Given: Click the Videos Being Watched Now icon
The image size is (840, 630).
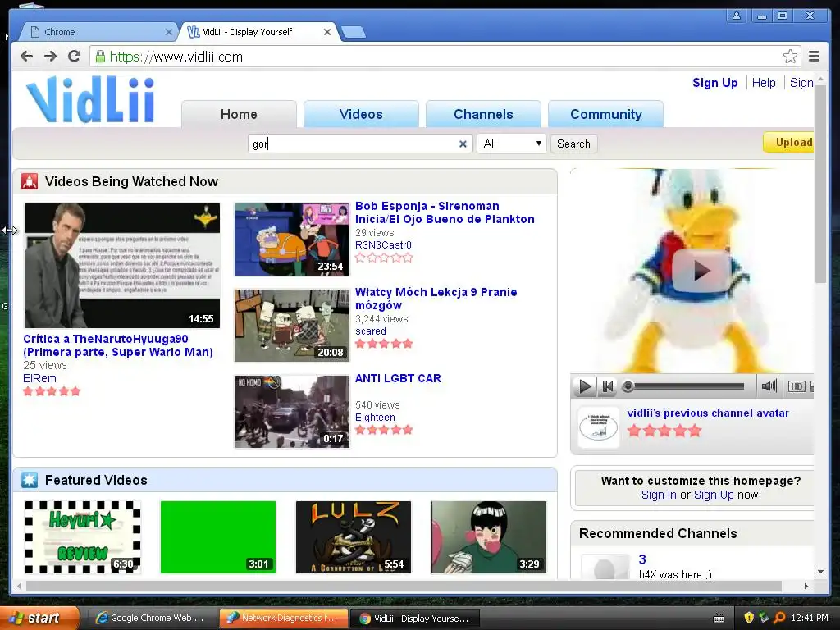Looking at the screenshot, I should (30, 181).
